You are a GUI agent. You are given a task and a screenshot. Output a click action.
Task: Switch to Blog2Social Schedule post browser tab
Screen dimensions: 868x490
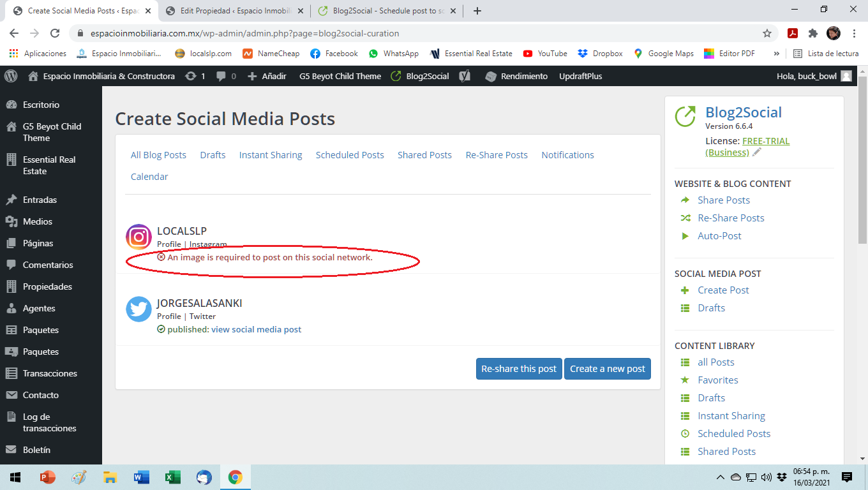[387, 11]
